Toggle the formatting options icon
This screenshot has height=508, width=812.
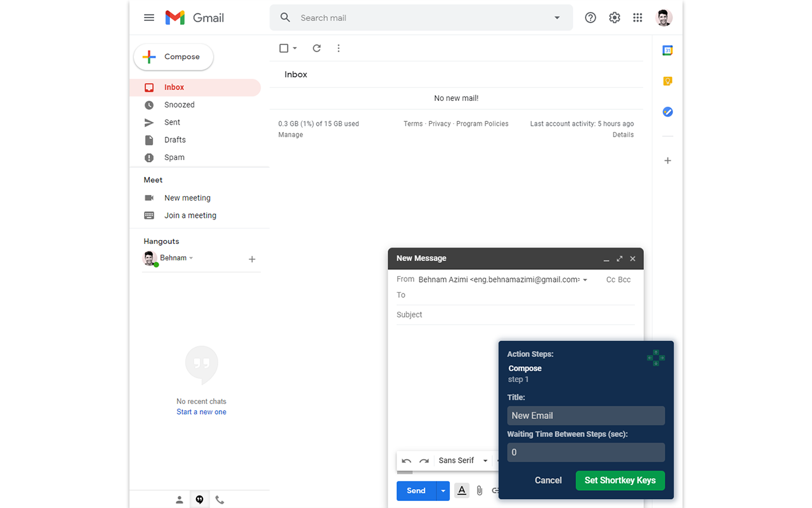462,490
